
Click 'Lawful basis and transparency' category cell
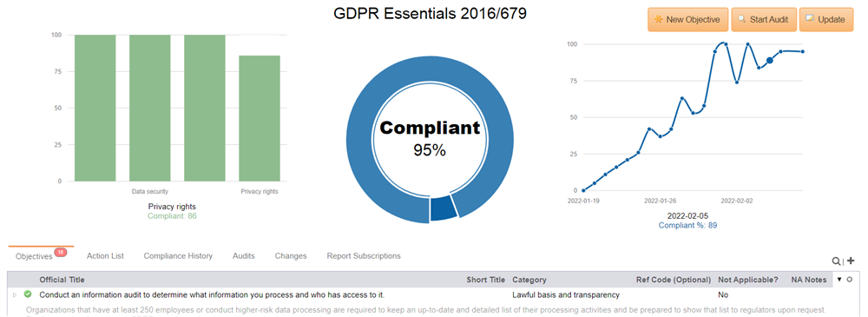(566, 294)
